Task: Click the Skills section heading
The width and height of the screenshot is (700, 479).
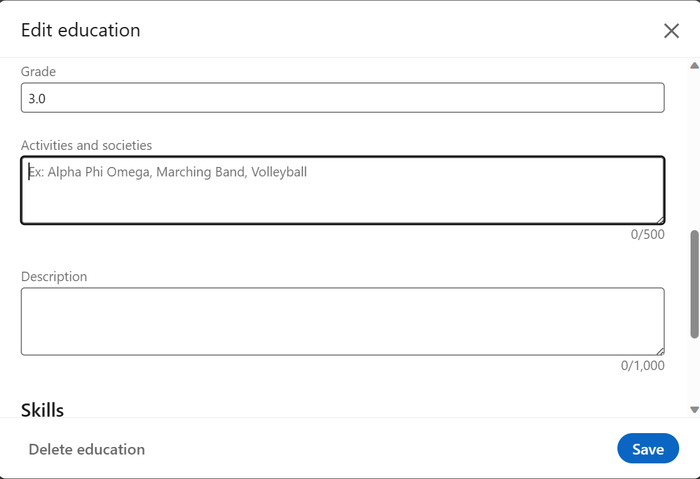Action: pos(42,410)
